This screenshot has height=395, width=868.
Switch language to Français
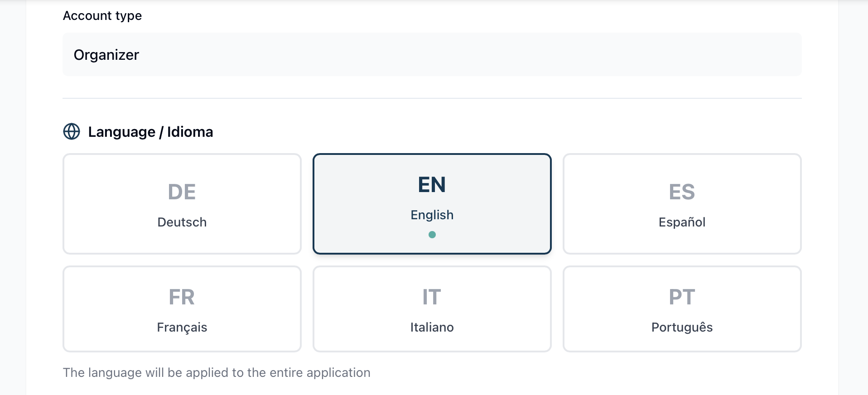pos(182,309)
